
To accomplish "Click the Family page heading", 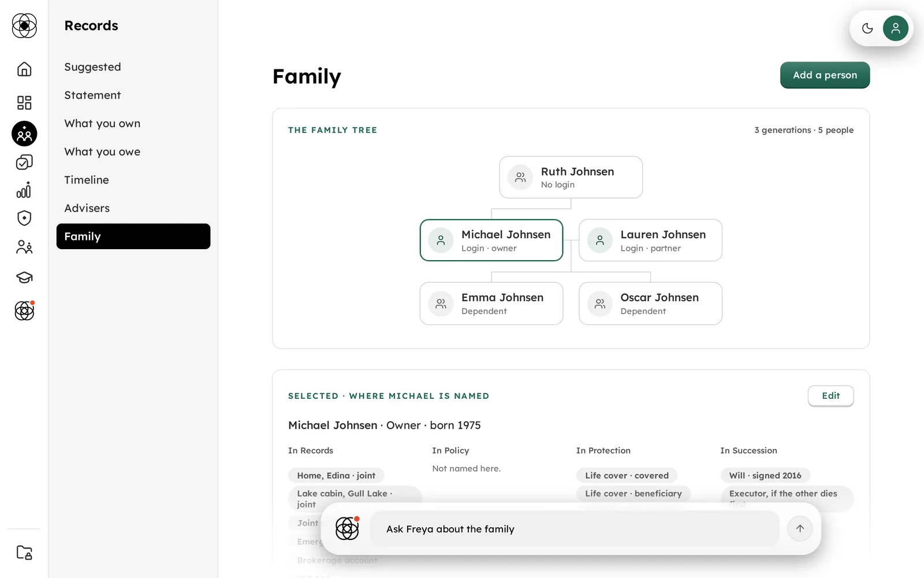I will coord(307,76).
